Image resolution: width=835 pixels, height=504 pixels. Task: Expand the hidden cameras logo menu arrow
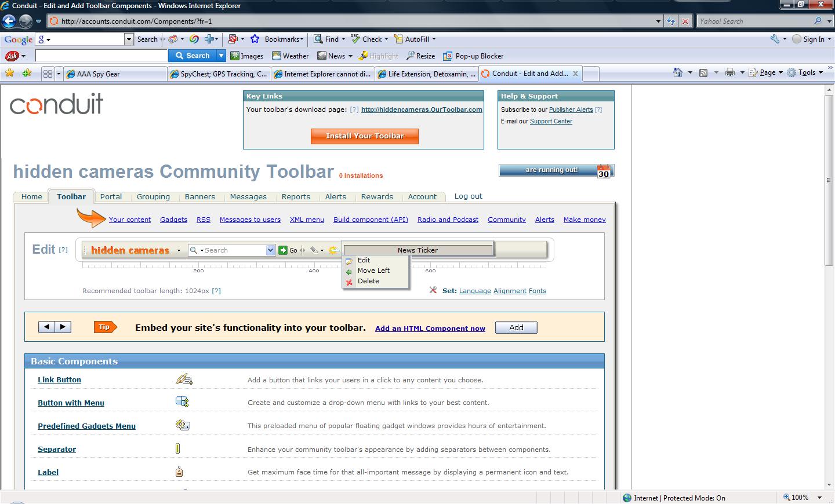point(179,250)
